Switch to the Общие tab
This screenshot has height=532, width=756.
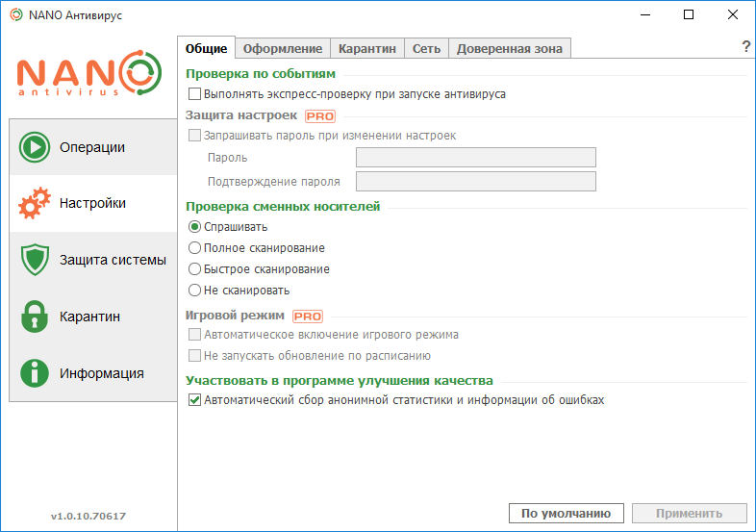[x=207, y=48]
